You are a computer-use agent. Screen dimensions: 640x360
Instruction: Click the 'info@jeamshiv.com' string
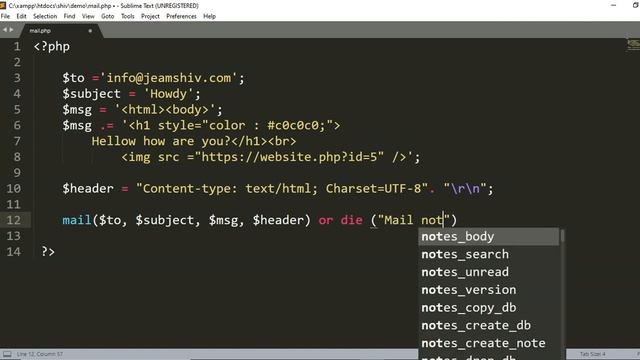coord(169,78)
